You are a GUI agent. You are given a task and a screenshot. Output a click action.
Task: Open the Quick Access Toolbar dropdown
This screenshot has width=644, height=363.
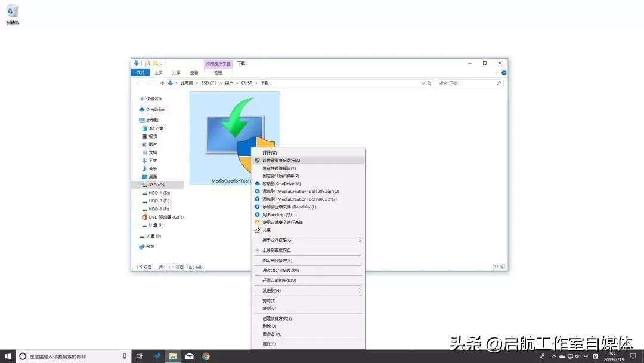(x=160, y=63)
